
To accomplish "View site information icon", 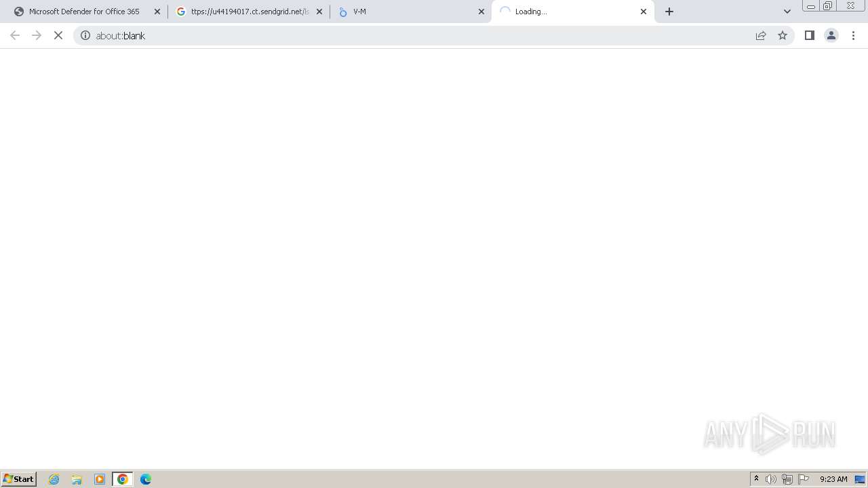I will click(x=85, y=35).
